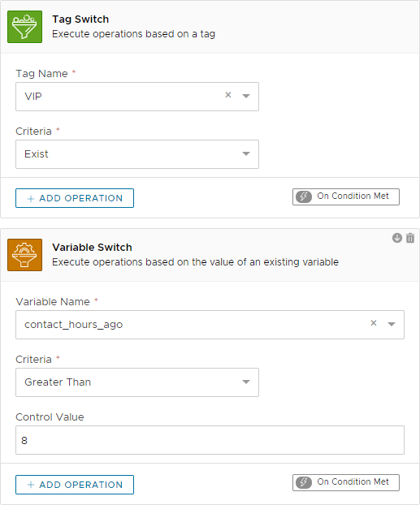Click inside the VIP tag name field
The height and width of the screenshot is (505, 420).
pos(119,97)
